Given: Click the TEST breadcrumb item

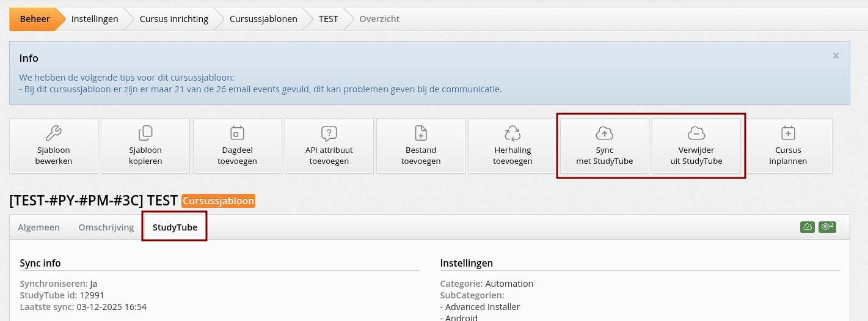Looking at the screenshot, I should pos(328,19).
